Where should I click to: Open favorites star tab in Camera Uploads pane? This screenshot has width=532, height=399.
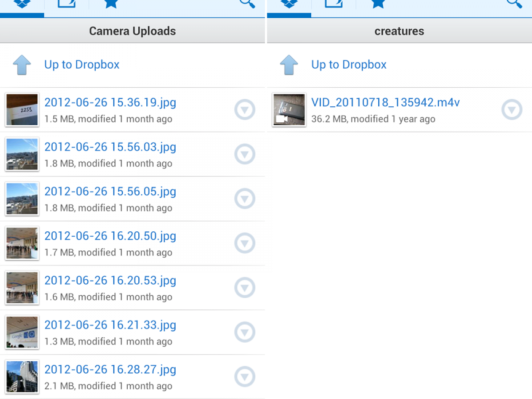(111, 4)
